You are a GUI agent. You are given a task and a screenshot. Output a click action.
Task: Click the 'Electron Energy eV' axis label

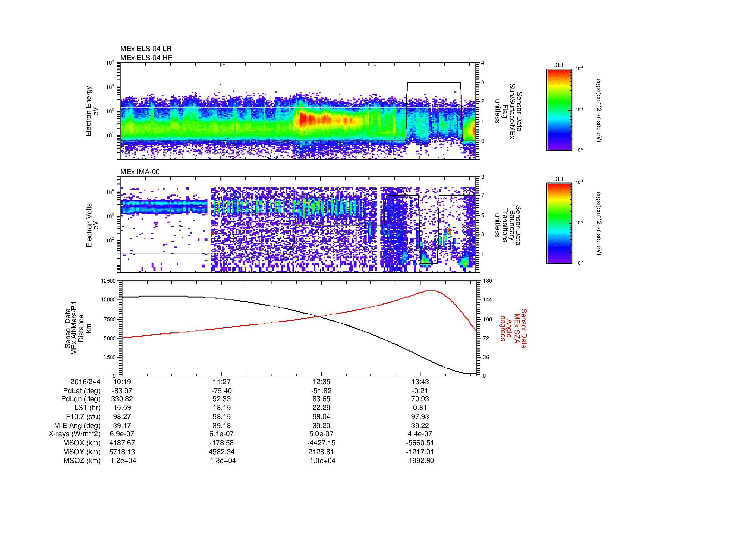click(x=92, y=111)
